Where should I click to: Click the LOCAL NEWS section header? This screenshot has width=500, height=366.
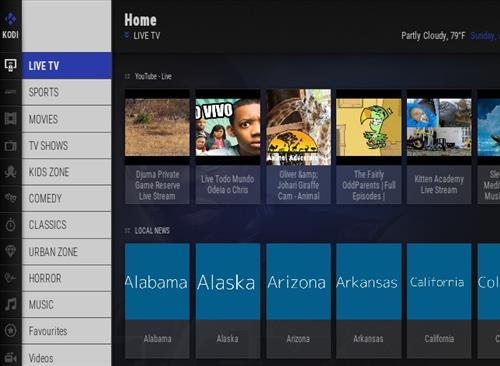click(x=152, y=230)
